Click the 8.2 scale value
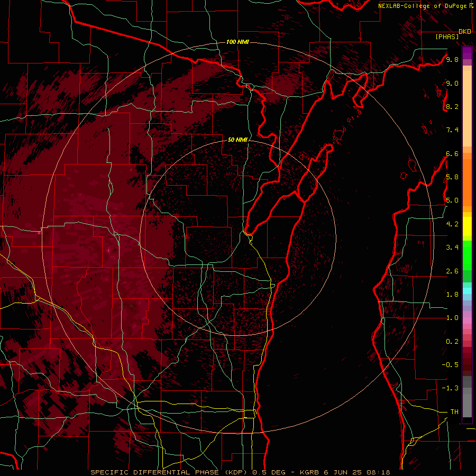This screenshot has width=476, height=476. coord(452,106)
